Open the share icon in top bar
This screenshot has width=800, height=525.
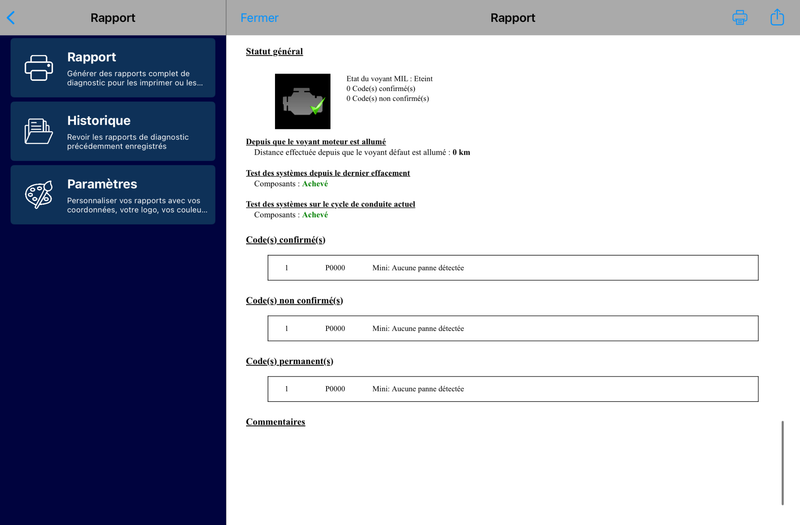[x=777, y=17]
